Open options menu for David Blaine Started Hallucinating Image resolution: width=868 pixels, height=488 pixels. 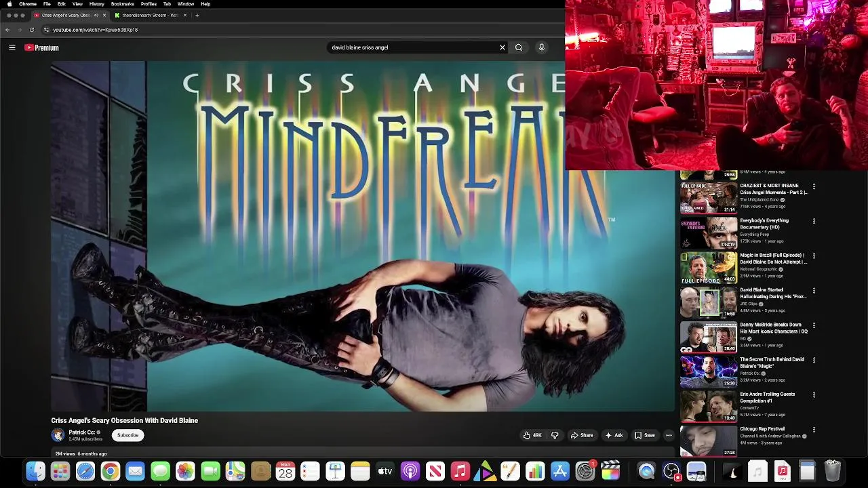coord(814,291)
